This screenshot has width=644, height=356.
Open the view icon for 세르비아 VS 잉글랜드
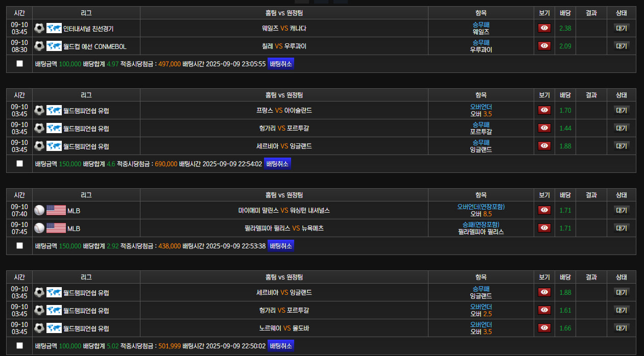click(x=544, y=146)
